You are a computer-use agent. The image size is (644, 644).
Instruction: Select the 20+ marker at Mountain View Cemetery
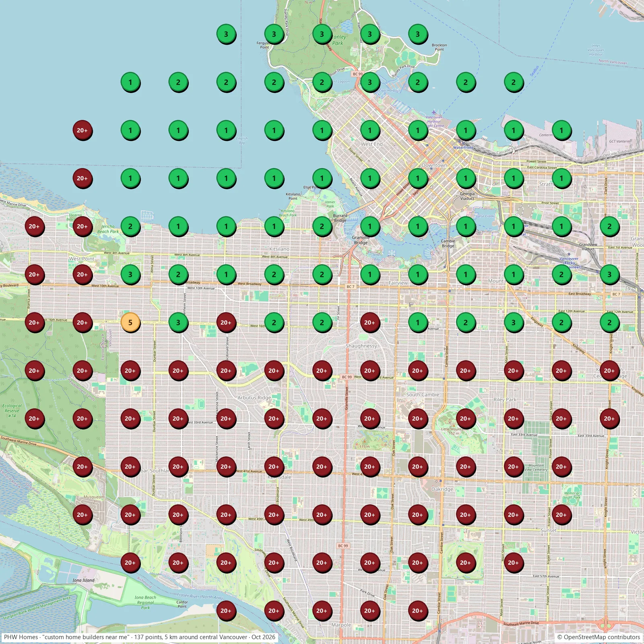(x=514, y=466)
